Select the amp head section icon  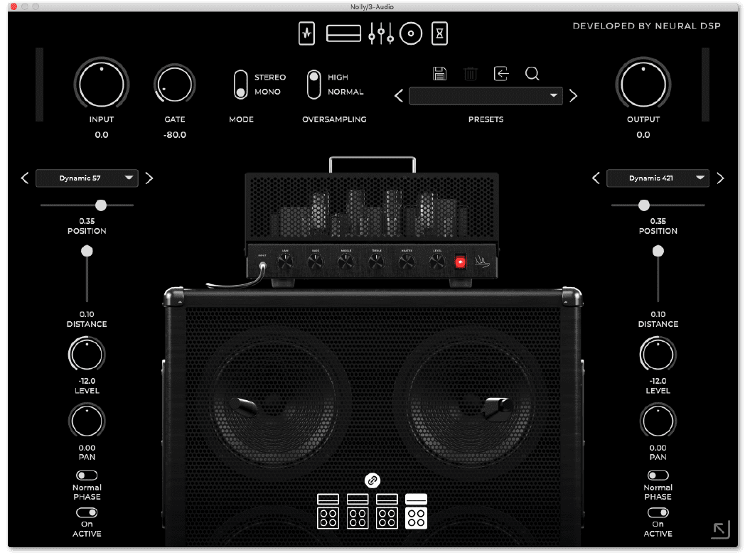[x=344, y=33]
